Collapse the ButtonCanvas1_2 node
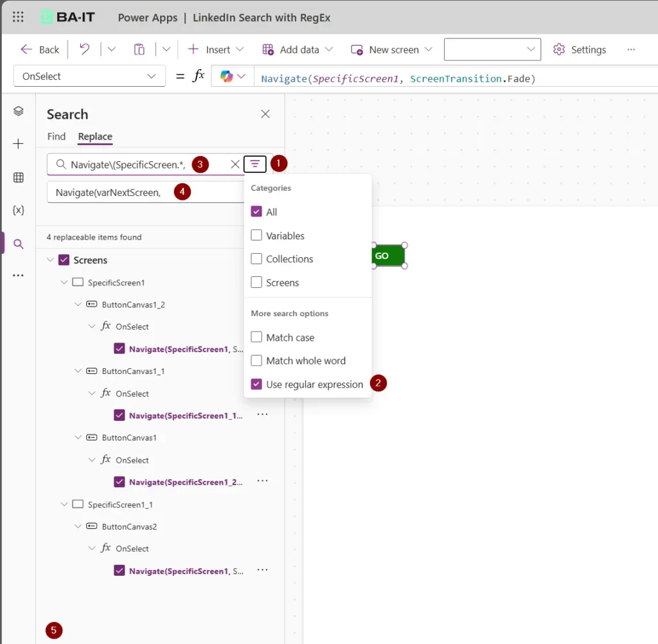This screenshot has width=658, height=644. click(x=78, y=305)
